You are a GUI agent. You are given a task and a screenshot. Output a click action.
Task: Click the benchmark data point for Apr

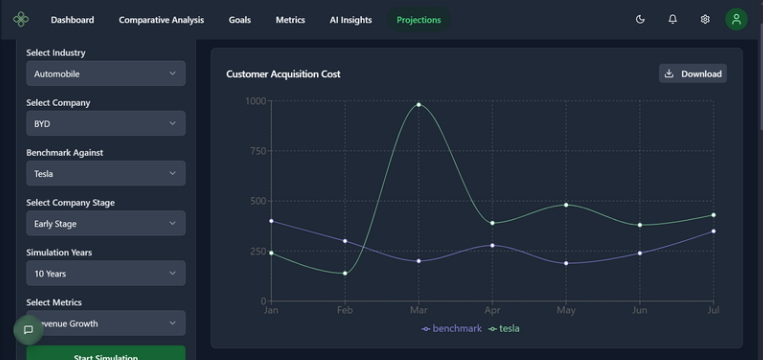click(x=492, y=245)
